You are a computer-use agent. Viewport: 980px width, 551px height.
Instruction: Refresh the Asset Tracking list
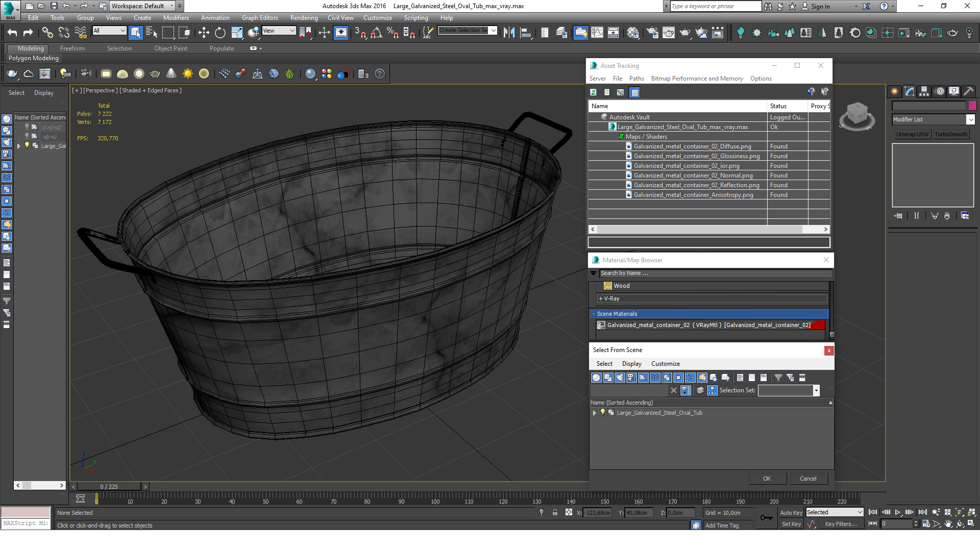593,92
